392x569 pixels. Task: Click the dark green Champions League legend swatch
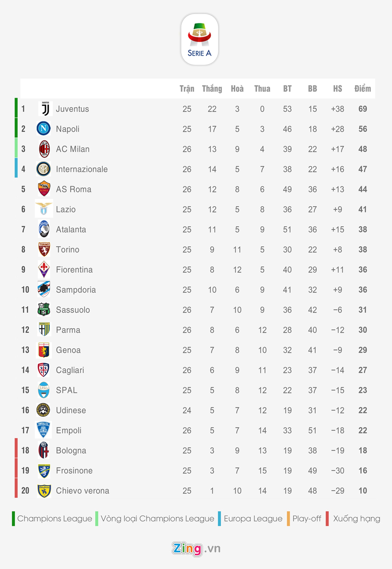click(x=14, y=519)
